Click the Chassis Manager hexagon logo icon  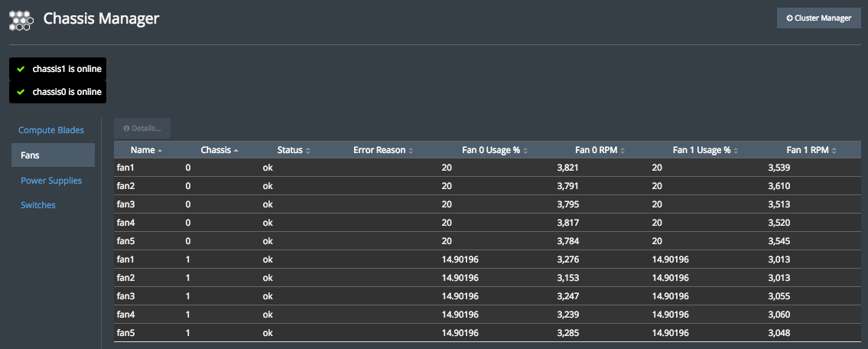21,20
